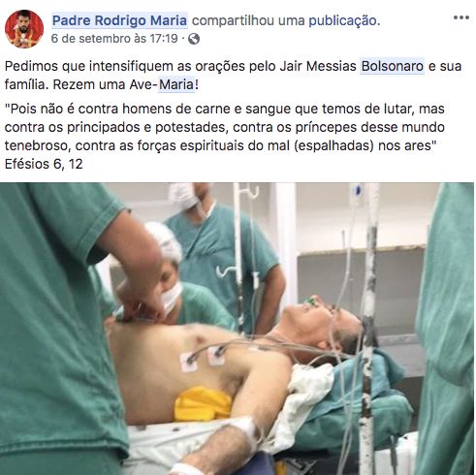Click the highlighted Bolsonaro link
Screen dimensions: 476x475
tap(393, 66)
